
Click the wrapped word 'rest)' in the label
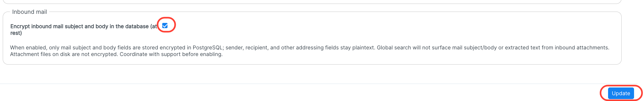tap(16, 33)
